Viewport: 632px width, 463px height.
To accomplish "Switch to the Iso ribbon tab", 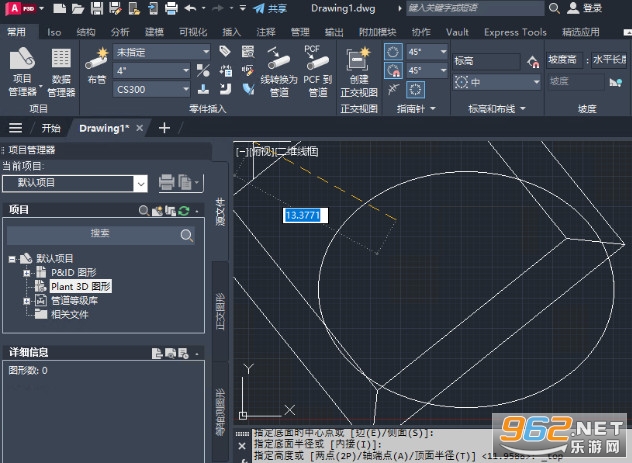I will point(54,32).
